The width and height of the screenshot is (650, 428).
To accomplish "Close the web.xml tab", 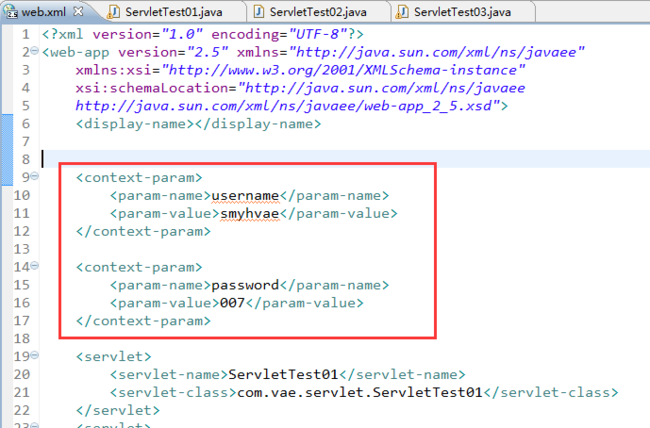I will (78, 12).
